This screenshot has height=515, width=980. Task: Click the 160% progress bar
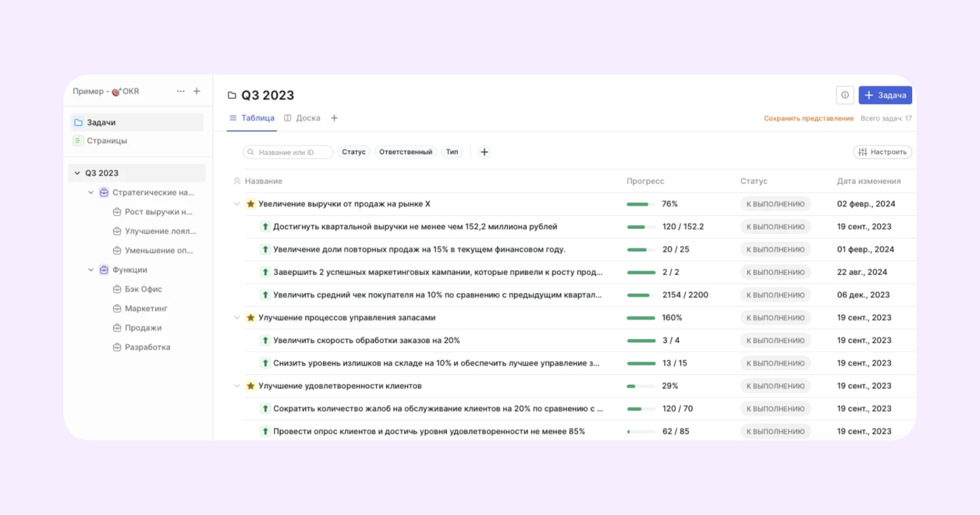pyautogui.click(x=640, y=317)
